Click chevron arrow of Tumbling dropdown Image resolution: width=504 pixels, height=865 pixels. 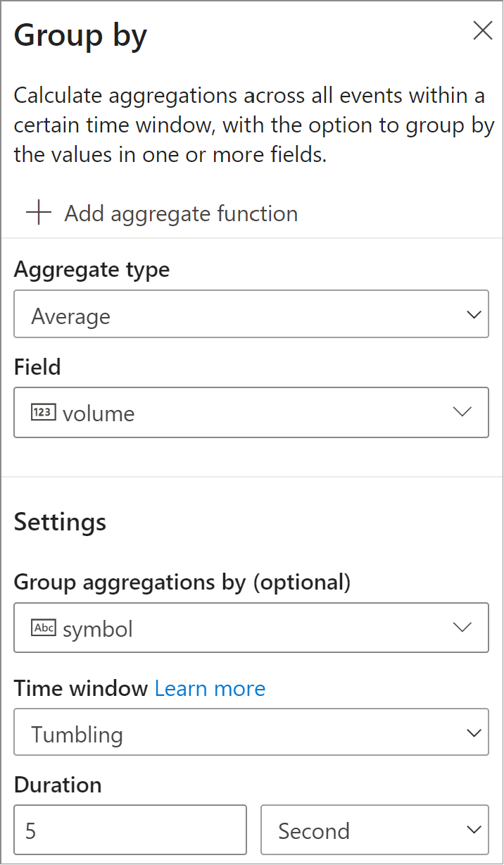pyautogui.click(x=474, y=733)
